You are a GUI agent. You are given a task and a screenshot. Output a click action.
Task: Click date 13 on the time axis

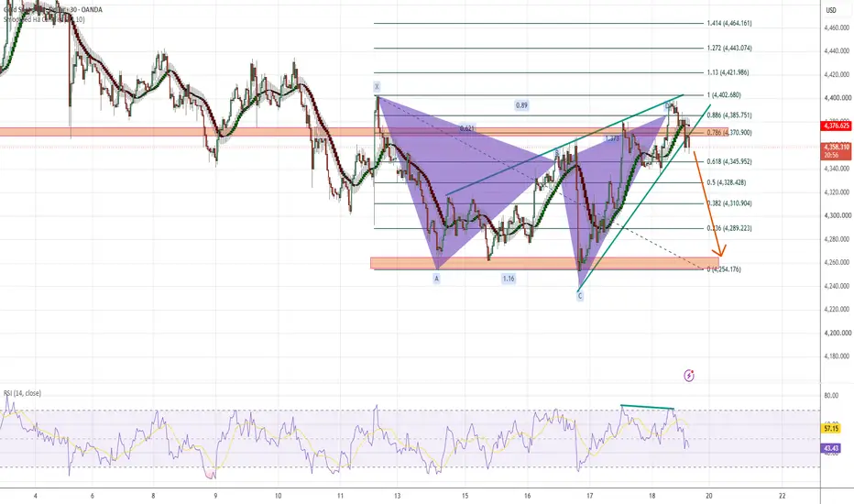[398, 496]
